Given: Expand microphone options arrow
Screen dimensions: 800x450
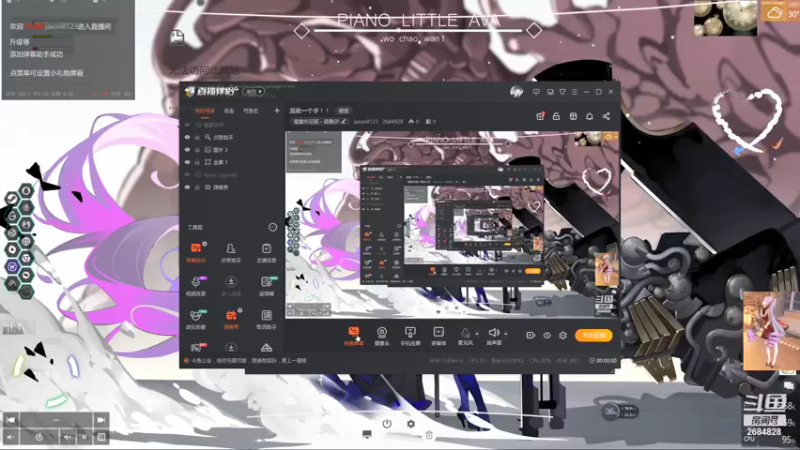Looking at the screenshot, I should 477,334.
